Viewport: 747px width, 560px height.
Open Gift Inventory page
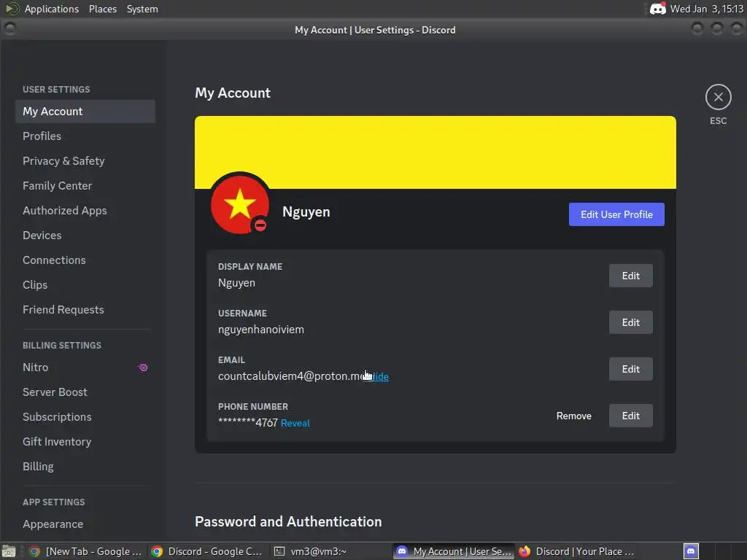[85, 441]
